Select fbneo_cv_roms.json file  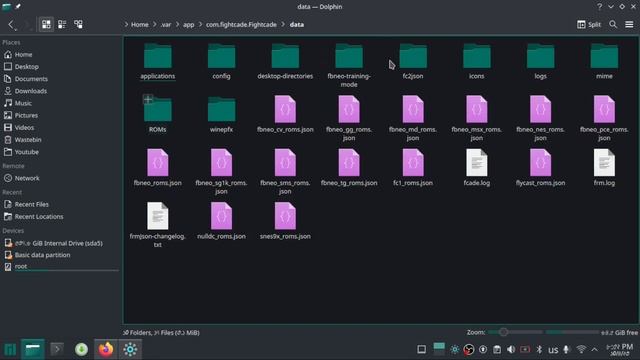285,114
